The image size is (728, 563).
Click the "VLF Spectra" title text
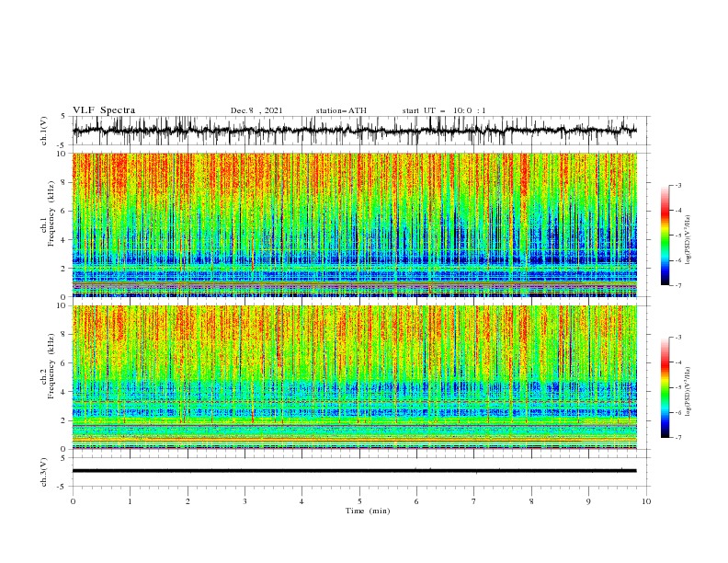[x=104, y=110]
